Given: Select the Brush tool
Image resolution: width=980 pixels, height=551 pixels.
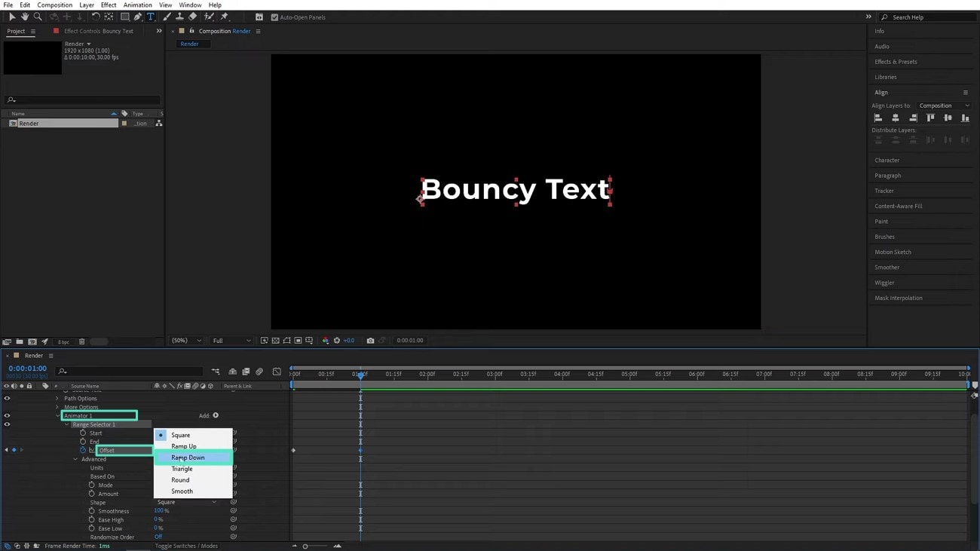Looking at the screenshot, I should 167,17.
